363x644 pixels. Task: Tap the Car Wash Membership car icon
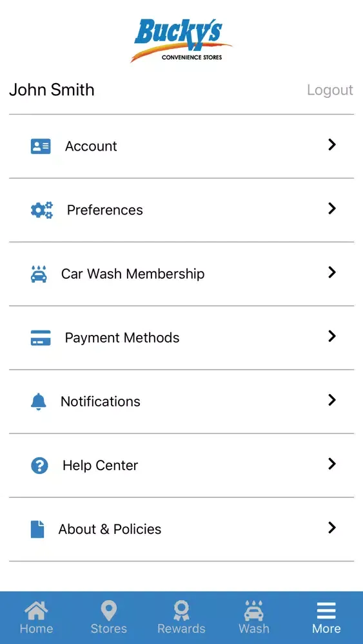coord(39,274)
